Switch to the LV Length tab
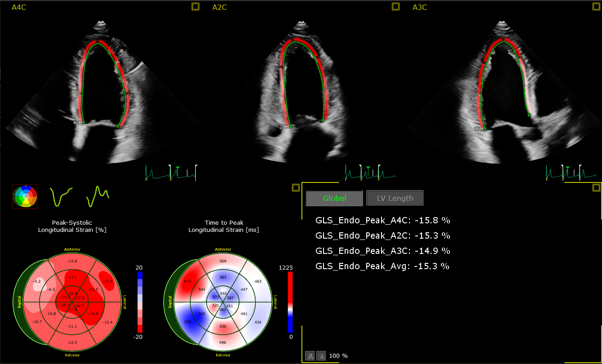The height and width of the screenshot is (364, 602). (x=395, y=198)
